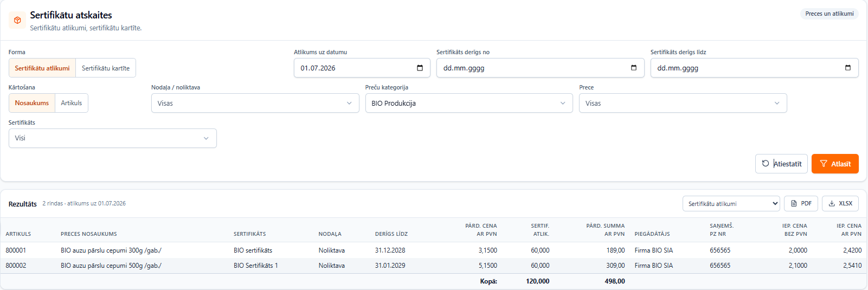Click the PDF document icon
Image resolution: width=868 pixels, height=290 pixels.
pos(794,204)
